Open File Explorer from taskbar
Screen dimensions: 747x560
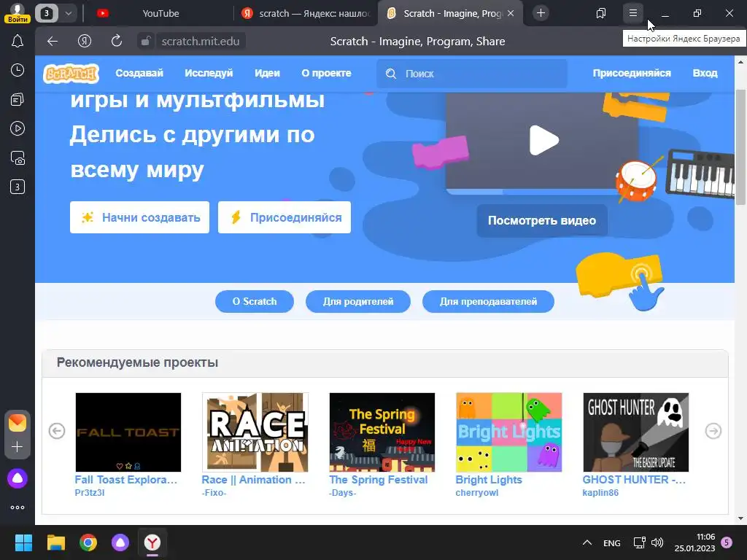(x=55, y=542)
